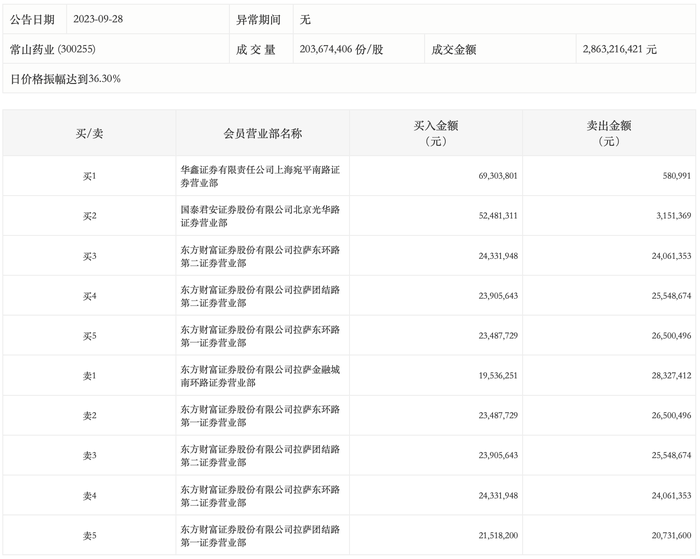Image resolution: width=700 pixels, height=559 pixels.
Task: Click the 买/卖 column header
Action: [89, 133]
